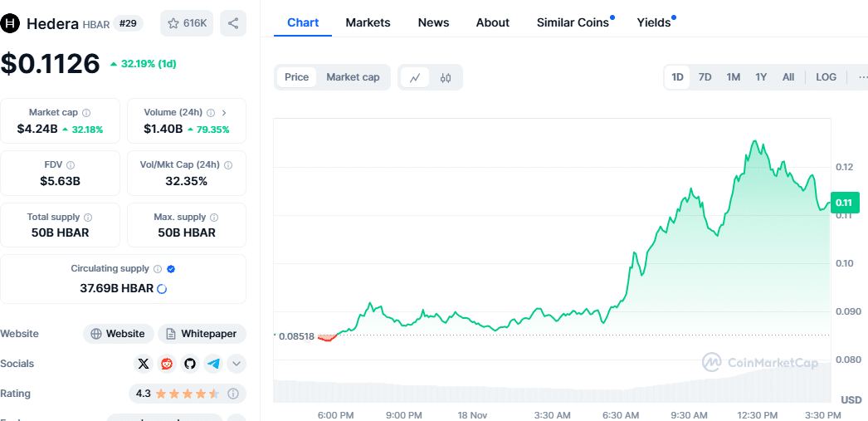
Task: Select the Market cap chart toggle
Action: click(354, 77)
